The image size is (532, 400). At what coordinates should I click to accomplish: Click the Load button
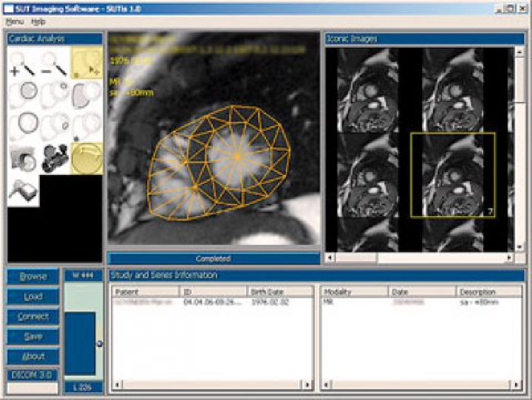(33, 297)
